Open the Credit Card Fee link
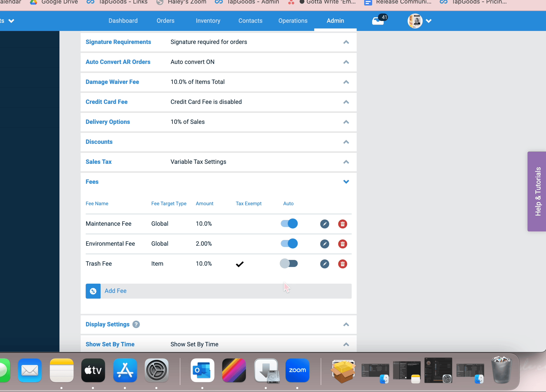The height and width of the screenshot is (392, 546). coord(106,102)
